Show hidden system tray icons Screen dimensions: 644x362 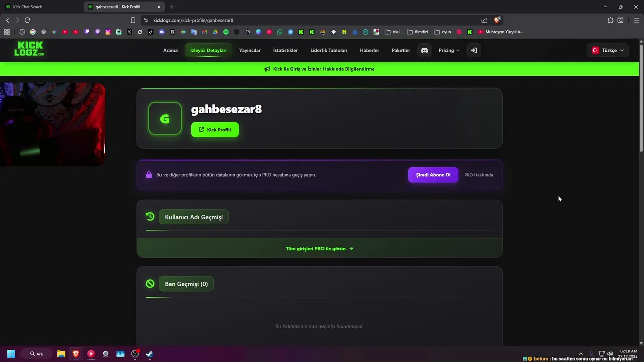tap(580, 354)
